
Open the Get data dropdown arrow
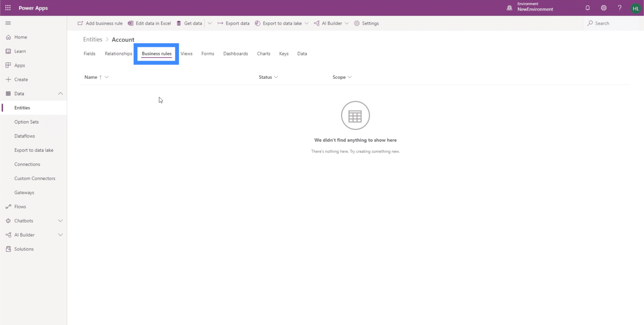[x=210, y=23]
